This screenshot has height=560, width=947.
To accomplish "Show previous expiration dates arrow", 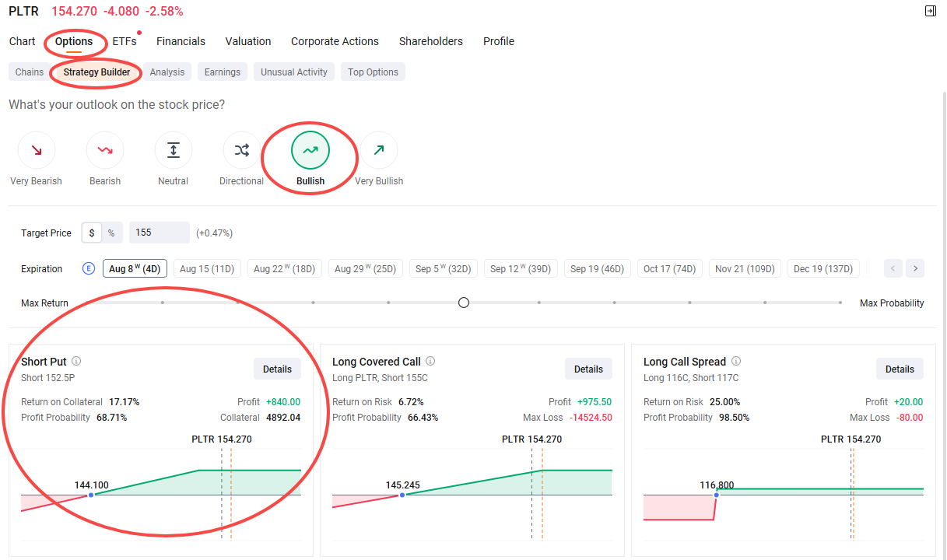I will (x=893, y=268).
